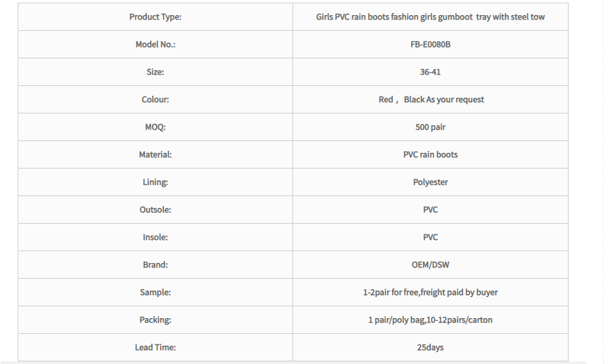The width and height of the screenshot is (604, 364).
Task: Click the PVC value in Insole row
Action: (430, 237)
